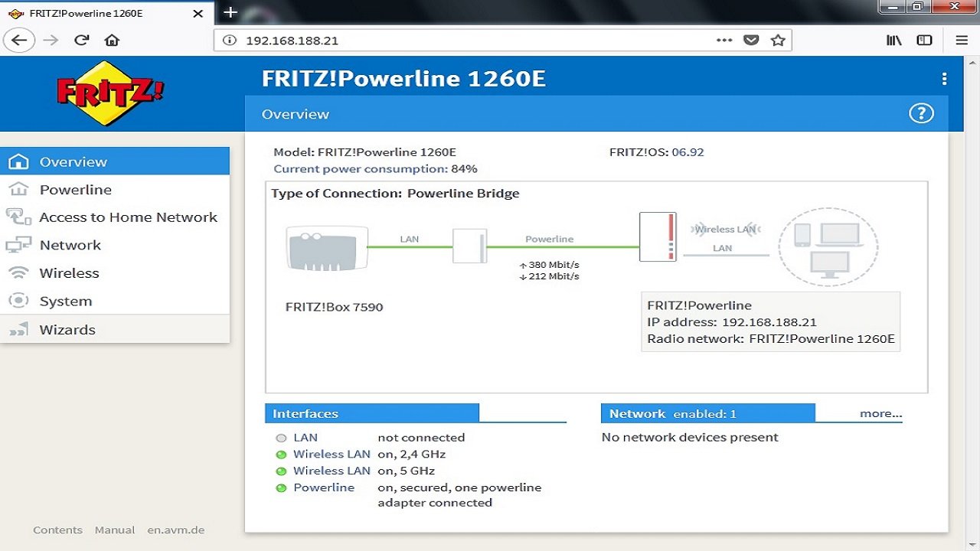980x551 pixels.
Task: Open a new browser tab
Action: [230, 12]
